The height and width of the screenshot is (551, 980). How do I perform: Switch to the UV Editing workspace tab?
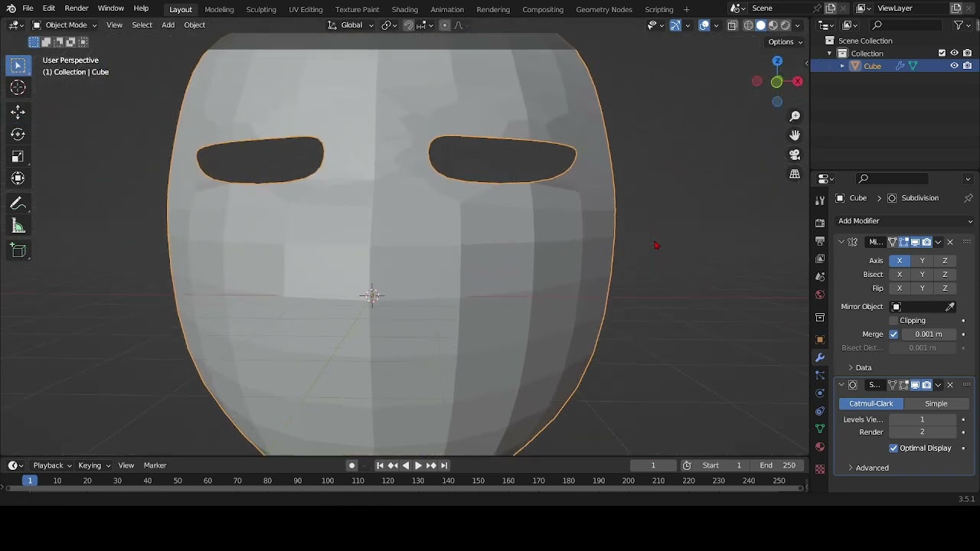(305, 9)
